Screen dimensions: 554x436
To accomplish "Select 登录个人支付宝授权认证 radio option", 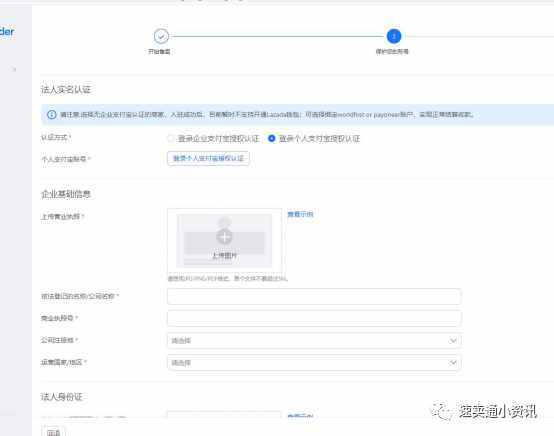I will (x=271, y=139).
